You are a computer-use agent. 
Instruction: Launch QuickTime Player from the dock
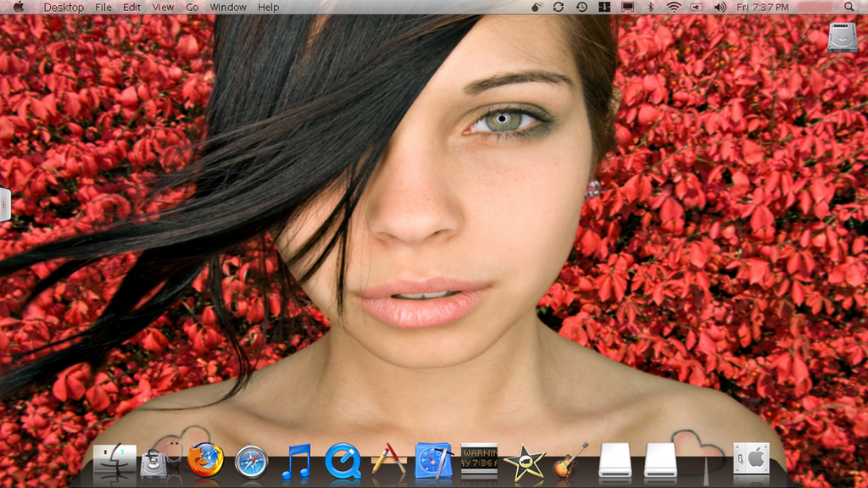point(342,461)
